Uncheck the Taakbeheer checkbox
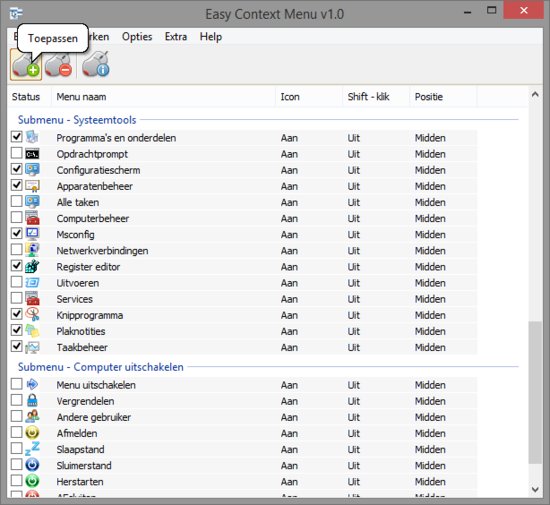 [x=16, y=346]
